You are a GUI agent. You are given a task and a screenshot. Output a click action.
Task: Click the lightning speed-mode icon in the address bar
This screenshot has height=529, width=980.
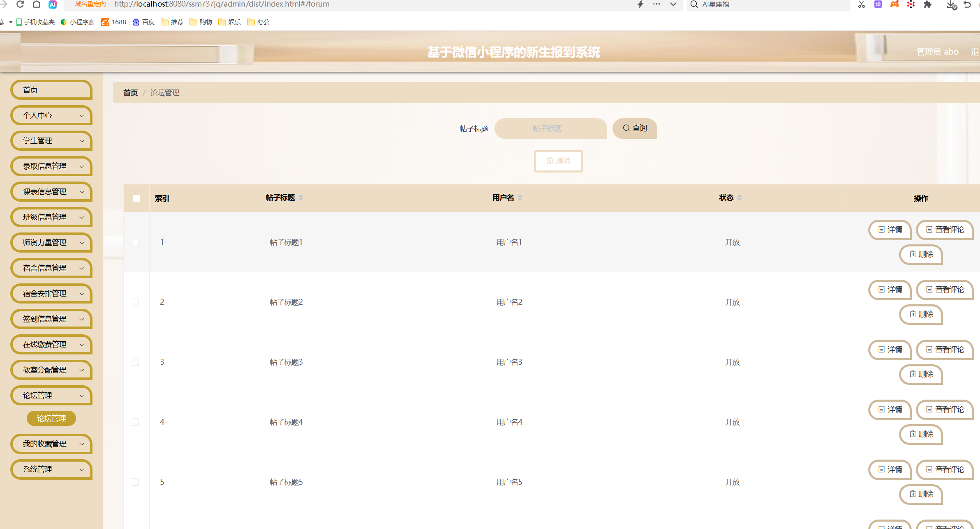pyautogui.click(x=640, y=4)
